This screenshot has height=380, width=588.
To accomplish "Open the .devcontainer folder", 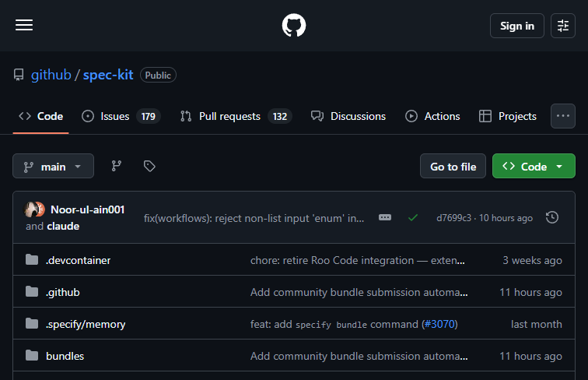I will click(x=78, y=260).
